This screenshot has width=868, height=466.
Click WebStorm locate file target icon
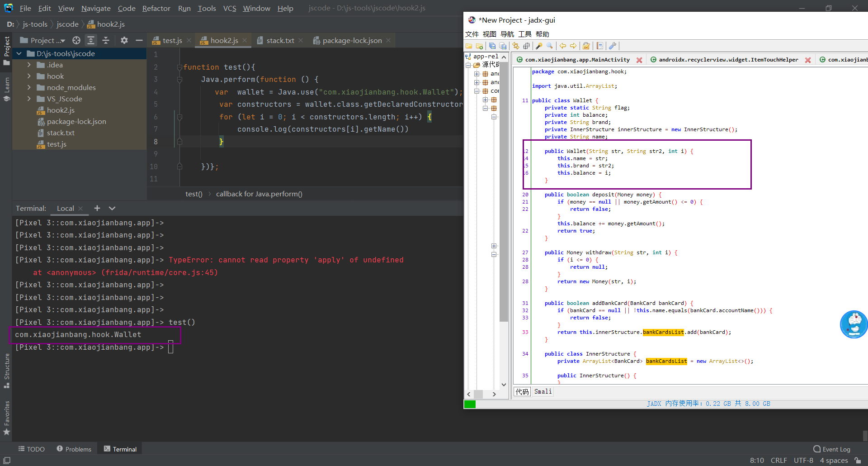76,40
